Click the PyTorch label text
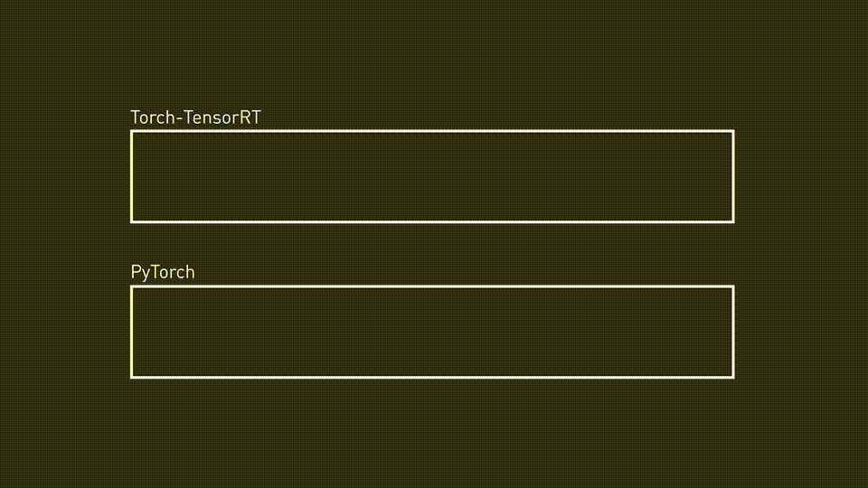 [x=163, y=272]
